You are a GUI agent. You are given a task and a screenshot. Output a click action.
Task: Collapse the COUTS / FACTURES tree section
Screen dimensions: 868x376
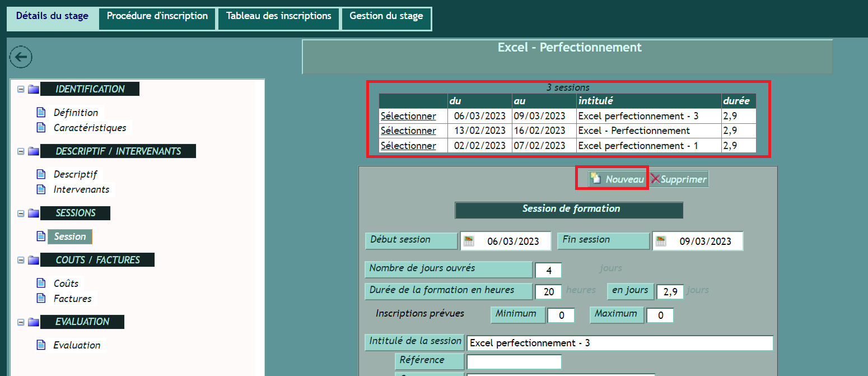(x=21, y=260)
